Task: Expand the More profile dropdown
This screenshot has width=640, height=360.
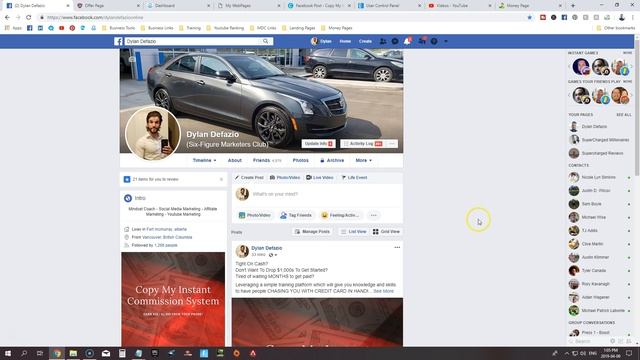Action: [x=363, y=160]
